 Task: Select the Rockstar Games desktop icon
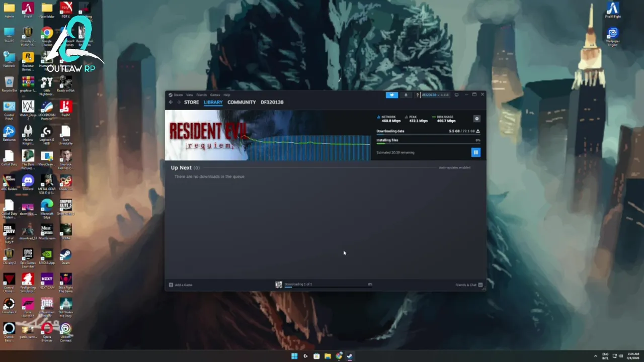pos(28,61)
